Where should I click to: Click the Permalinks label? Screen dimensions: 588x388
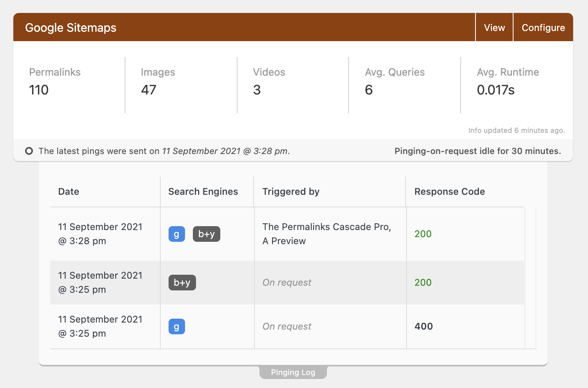click(x=55, y=72)
